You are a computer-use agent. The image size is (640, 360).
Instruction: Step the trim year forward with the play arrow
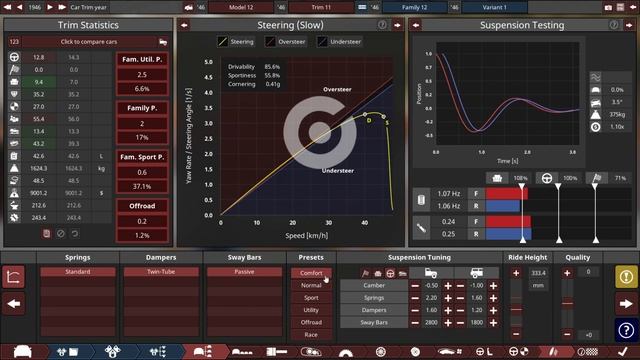(x=50, y=7)
